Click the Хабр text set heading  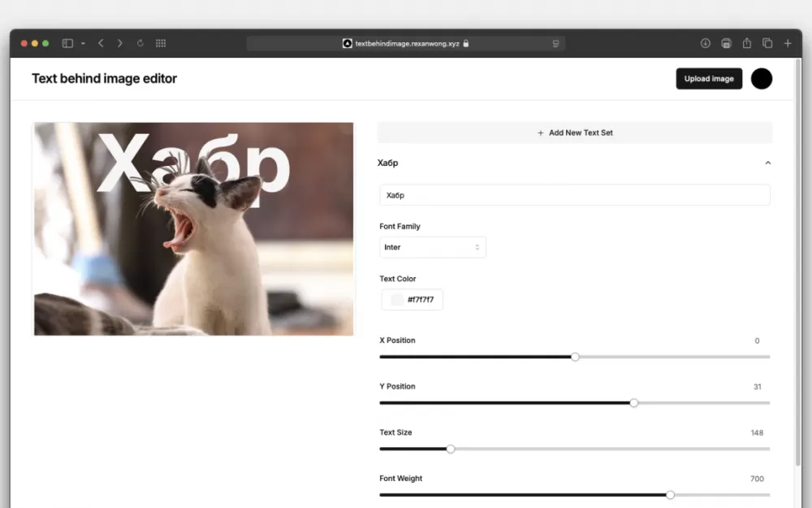[x=388, y=163]
